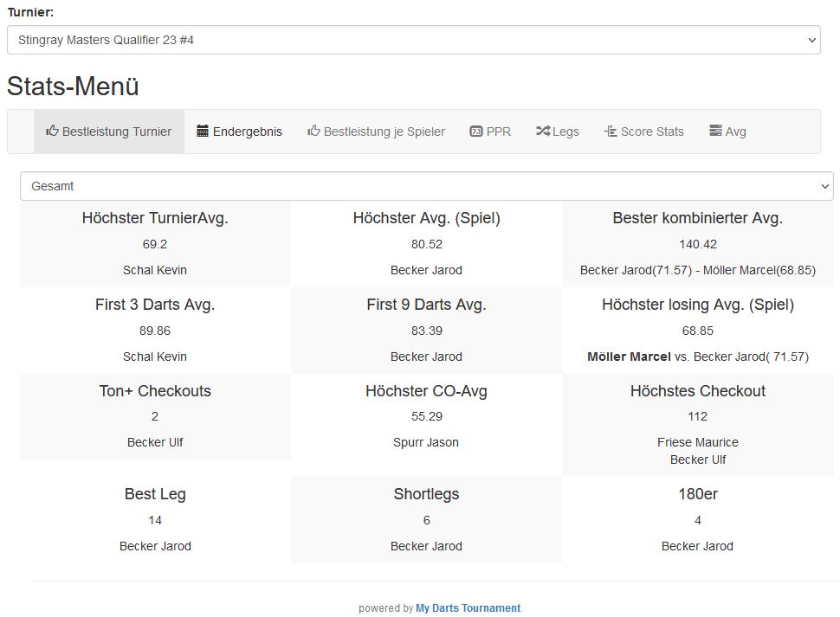
Task: Select the Legs tab
Action: [565, 132]
